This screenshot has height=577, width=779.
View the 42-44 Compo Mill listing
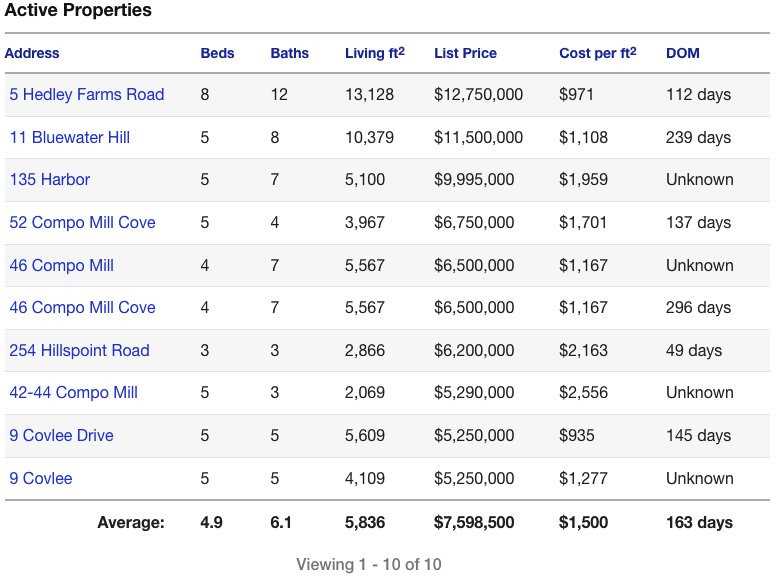(74, 393)
